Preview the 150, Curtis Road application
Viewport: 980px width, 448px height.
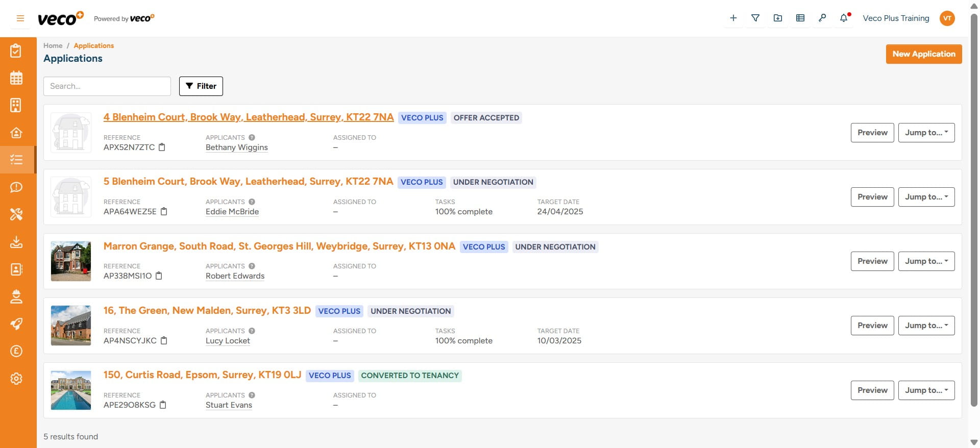point(872,390)
